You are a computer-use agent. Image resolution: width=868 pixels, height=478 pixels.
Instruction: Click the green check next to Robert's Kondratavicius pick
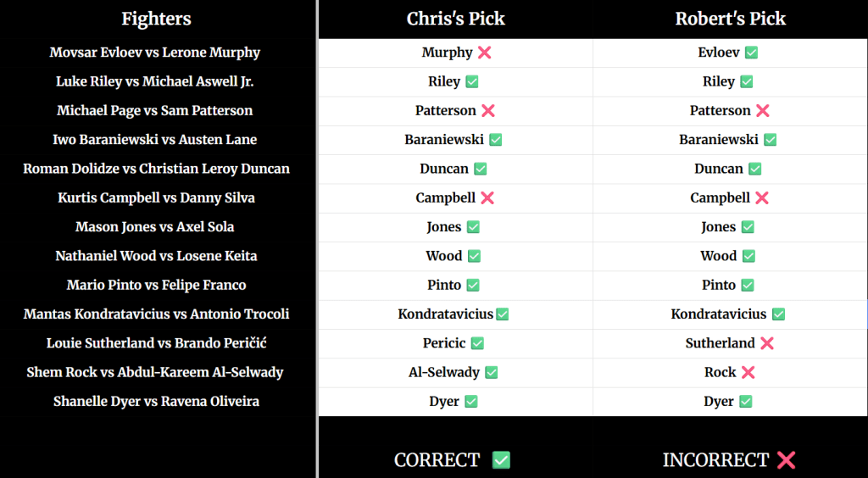(x=778, y=314)
